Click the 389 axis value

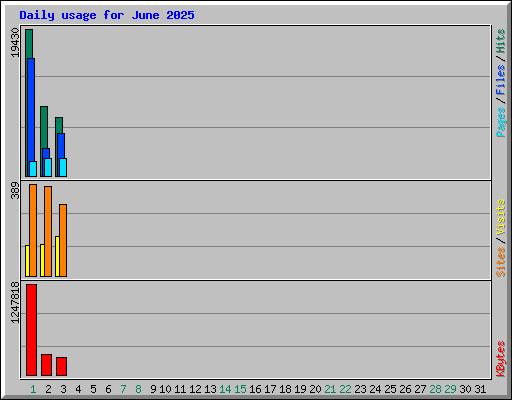pyautogui.click(x=15, y=190)
